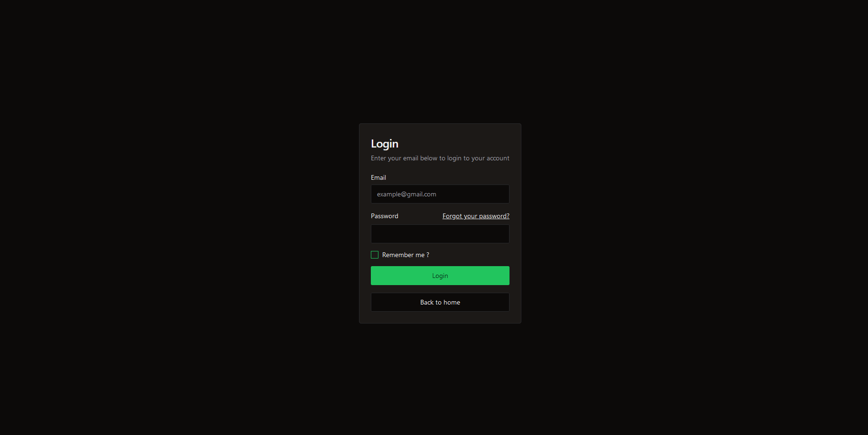Click the Remember me ? label text
This screenshot has width=868, height=435.
tap(406, 255)
